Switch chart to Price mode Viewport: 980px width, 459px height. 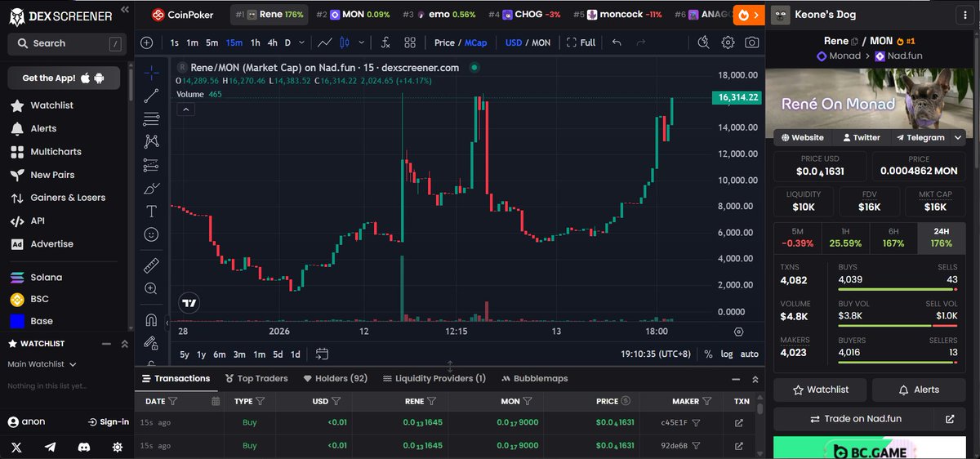(444, 42)
